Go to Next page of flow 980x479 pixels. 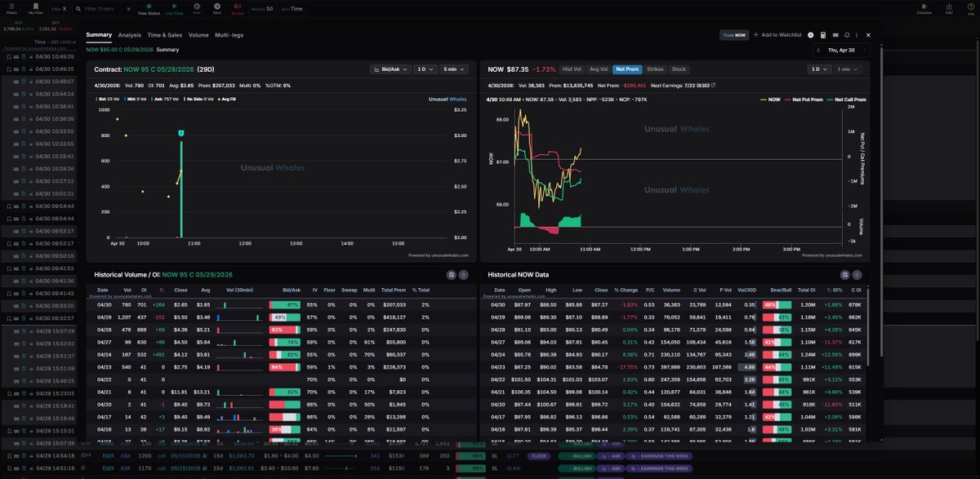tap(216, 8)
